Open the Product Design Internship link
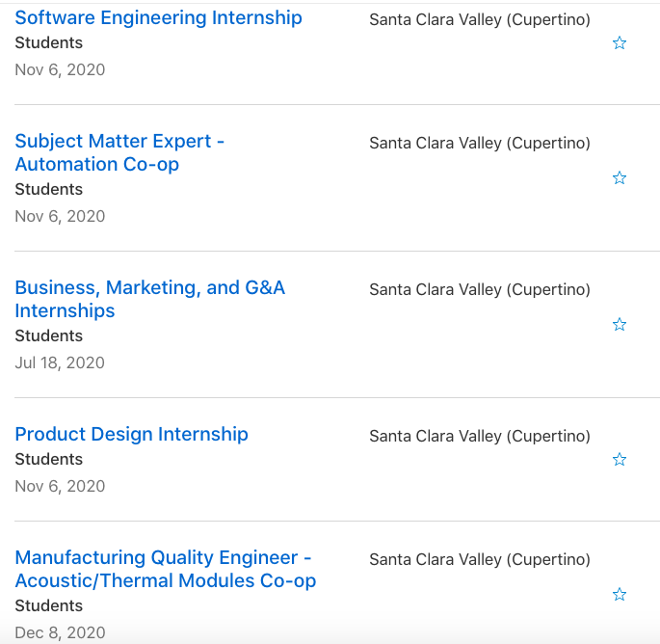Viewport: 660px width, 644px height. pyautogui.click(x=131, y=434)
